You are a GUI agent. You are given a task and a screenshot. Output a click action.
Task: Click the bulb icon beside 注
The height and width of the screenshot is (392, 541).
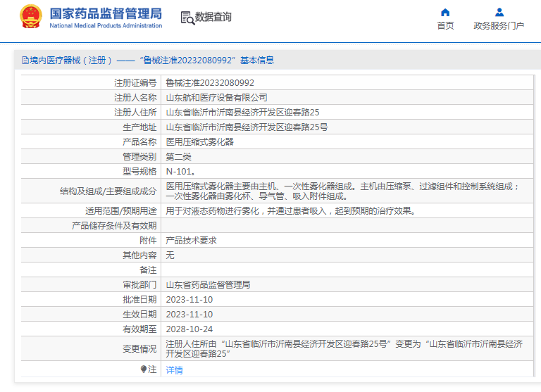(144, 369)
